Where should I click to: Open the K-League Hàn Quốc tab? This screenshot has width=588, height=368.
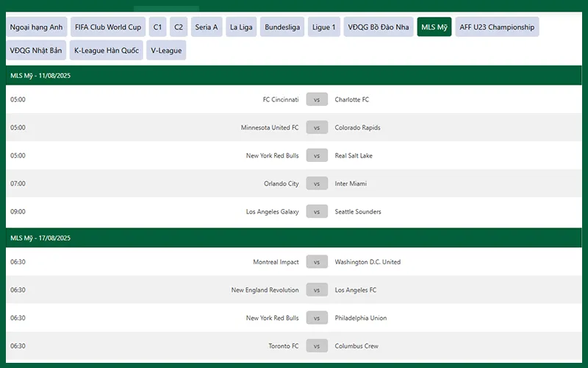coord(107,50)
